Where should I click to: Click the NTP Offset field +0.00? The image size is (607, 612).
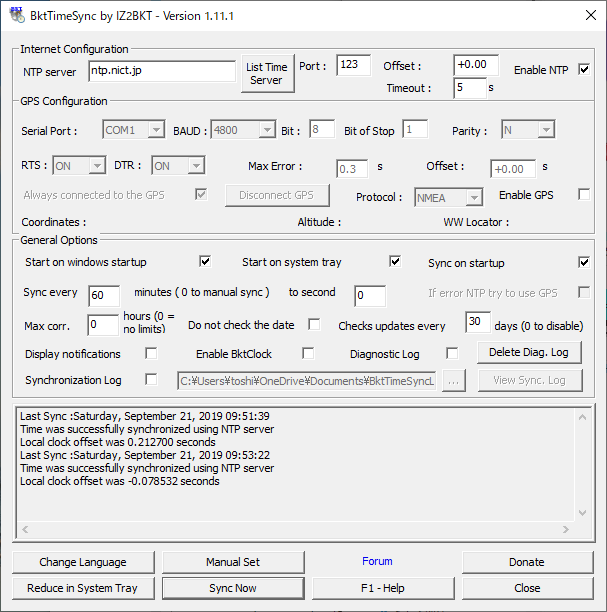476,65
